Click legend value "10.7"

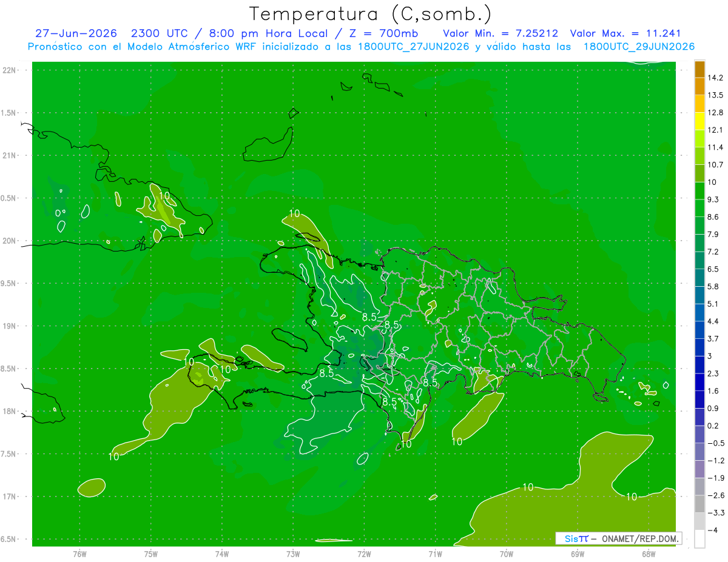pos(716,165)
